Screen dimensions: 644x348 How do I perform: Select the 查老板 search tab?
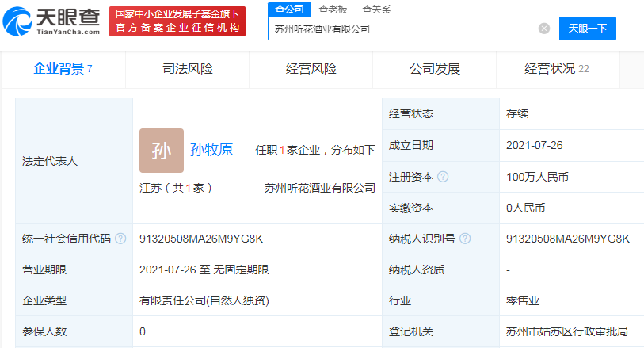click(x=333, y=10)
